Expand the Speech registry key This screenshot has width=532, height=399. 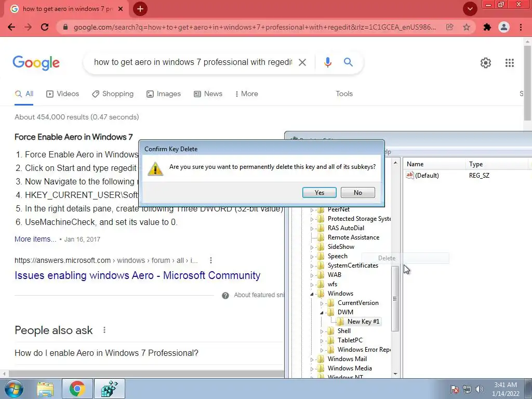point(312,257)
